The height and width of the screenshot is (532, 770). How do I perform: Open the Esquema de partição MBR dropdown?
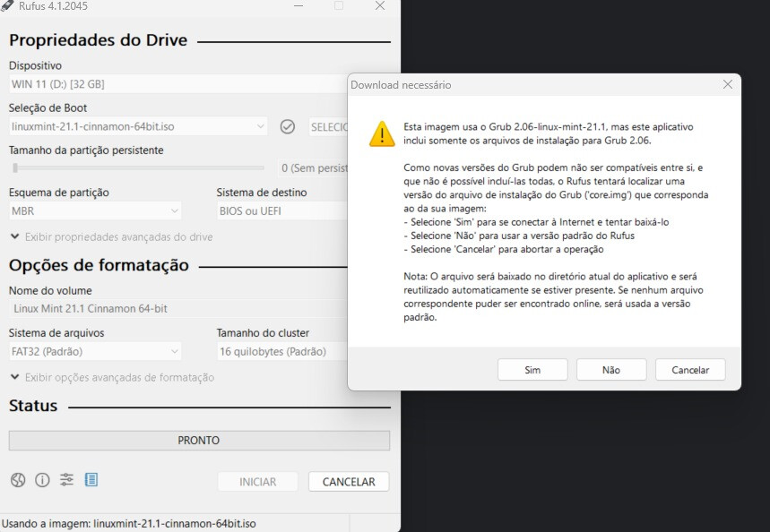coord(95,211)
